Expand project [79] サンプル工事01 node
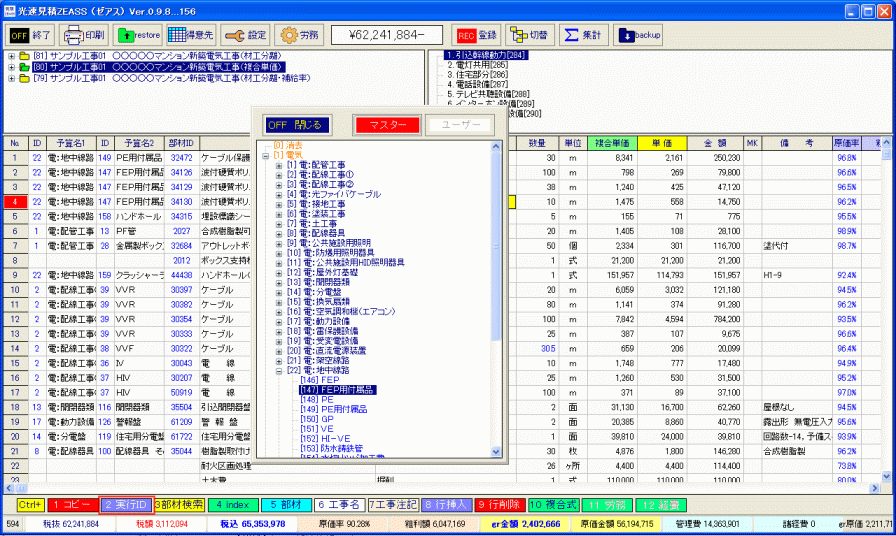The width and height of the screenshot is (896, 536). (11, 78)
